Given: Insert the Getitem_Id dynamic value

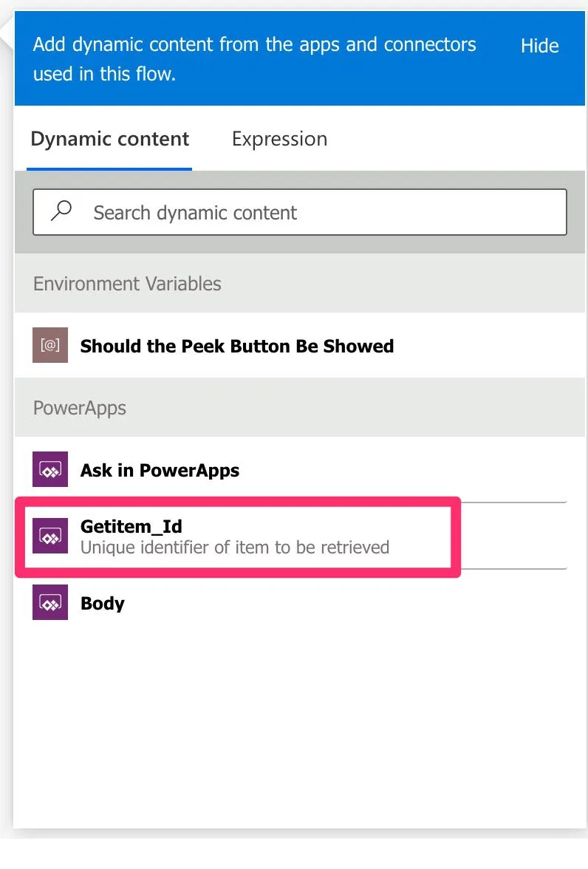Looking at the screenshot, I should tap(131, 527).
